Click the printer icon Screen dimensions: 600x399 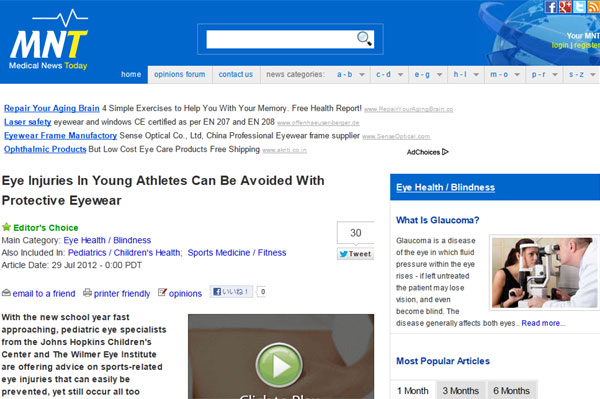pos(87,293)
